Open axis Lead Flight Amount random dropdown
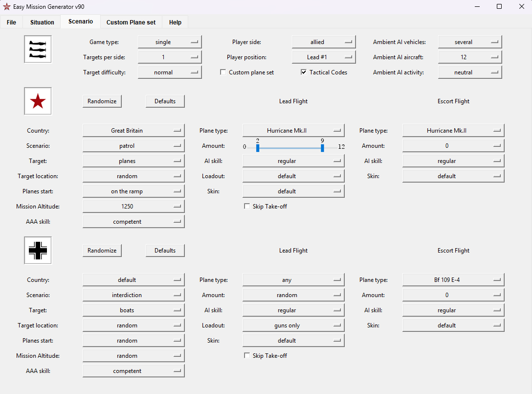The width and height of the screenshot is (532, 394). (293, 295)
